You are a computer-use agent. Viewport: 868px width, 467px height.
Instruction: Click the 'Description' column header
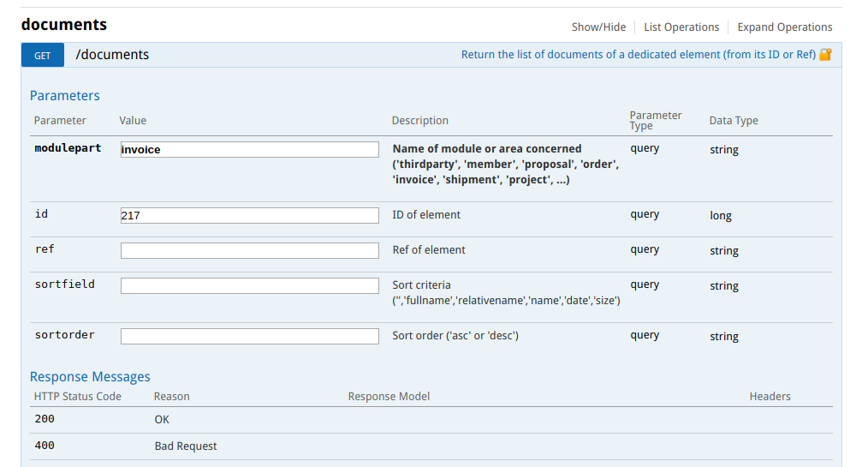(x=420, y=120)
